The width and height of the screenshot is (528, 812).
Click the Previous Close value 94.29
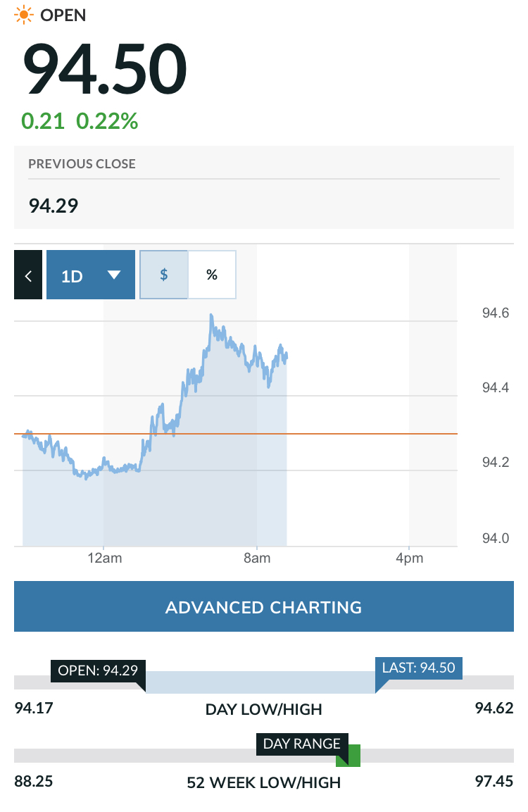54,206
